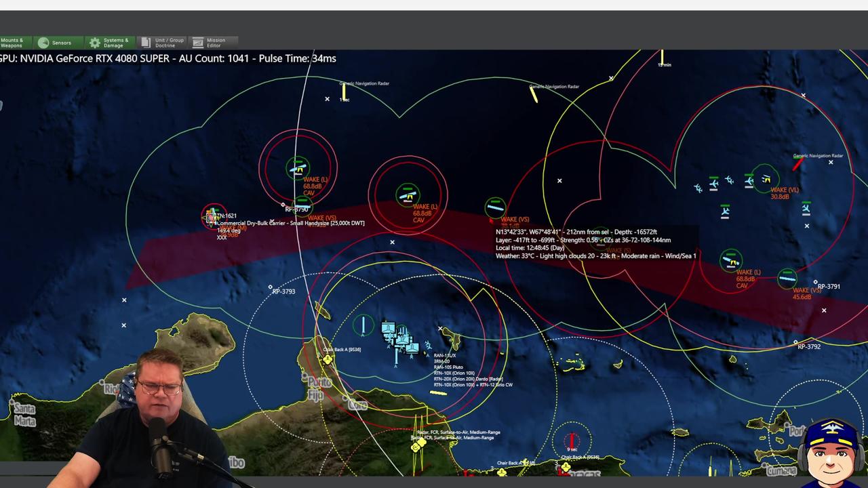The width and height of the screenshot is (868, 488).
Task: Click the RP-3790 reference point label
Action: pos(296,209)
